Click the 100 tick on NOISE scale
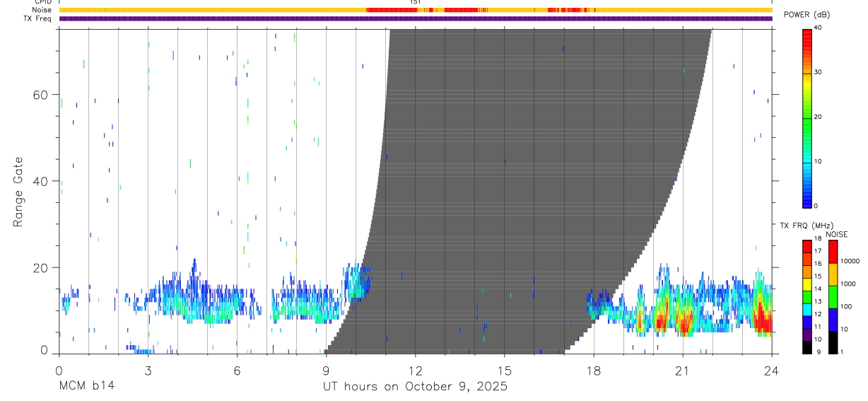 [x=845, y=306]
